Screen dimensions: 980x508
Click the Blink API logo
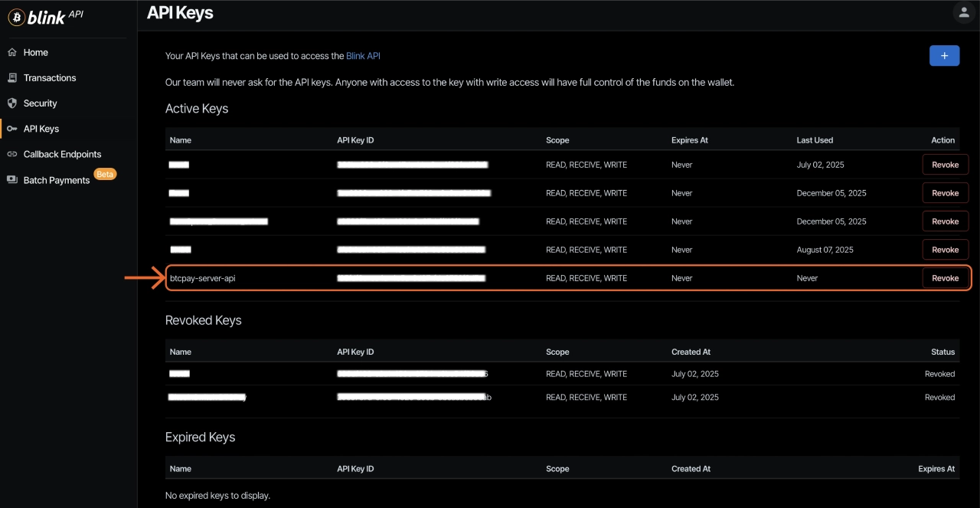tap(46, 17)
